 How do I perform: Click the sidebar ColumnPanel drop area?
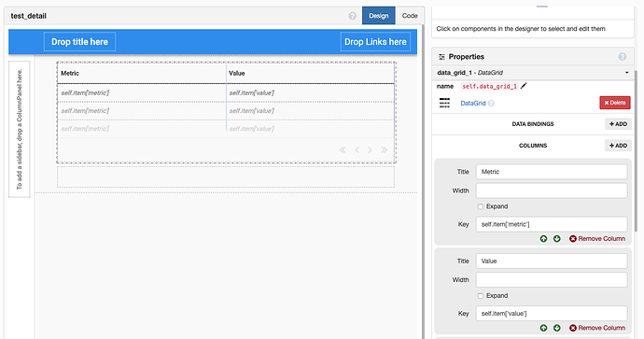pyautogui.click(x=20, y=129)
